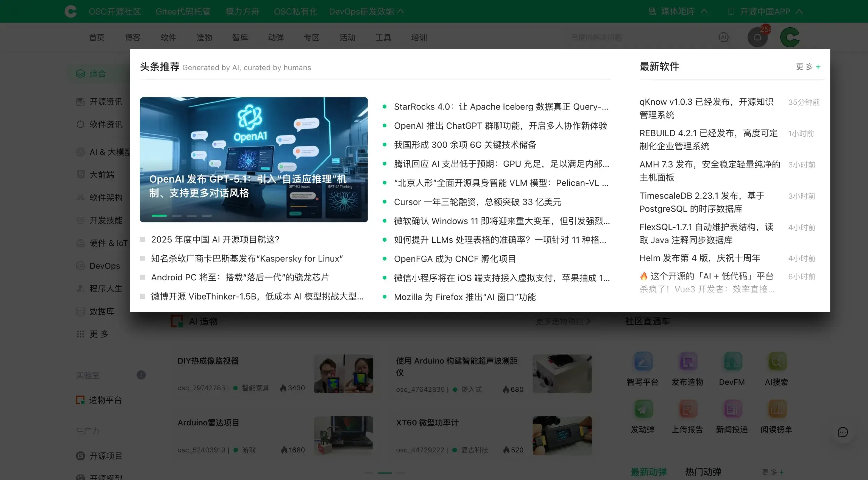Expand the 媒体矩阵 dropdown

tap(678, 11)
